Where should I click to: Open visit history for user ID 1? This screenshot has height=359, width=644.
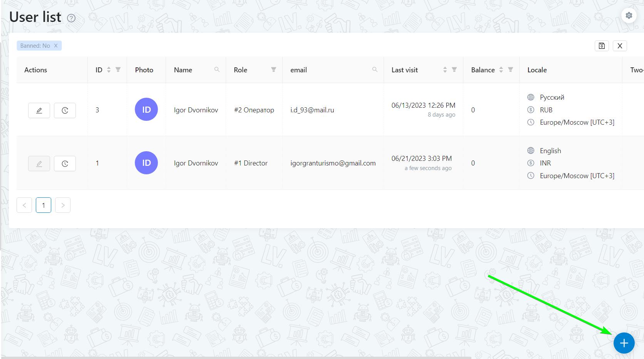(65, 163)
